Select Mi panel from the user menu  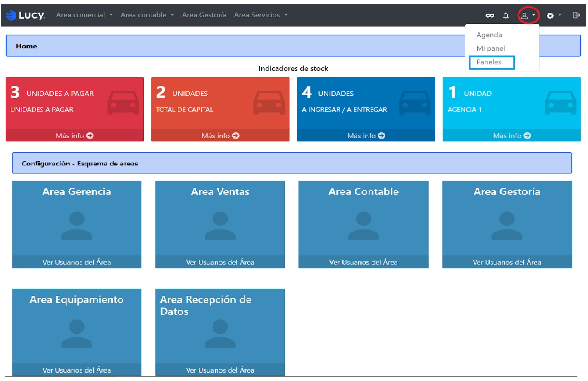491,49
